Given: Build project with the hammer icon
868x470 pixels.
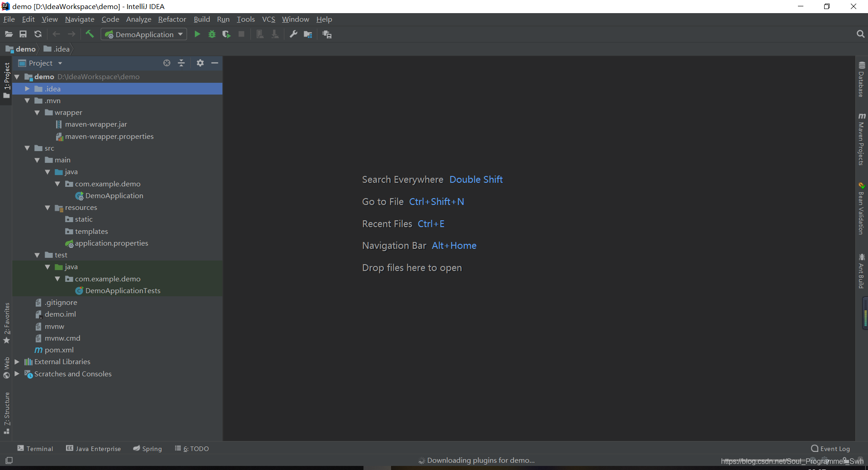Looking at the screenshot, I should click(90, 34).
